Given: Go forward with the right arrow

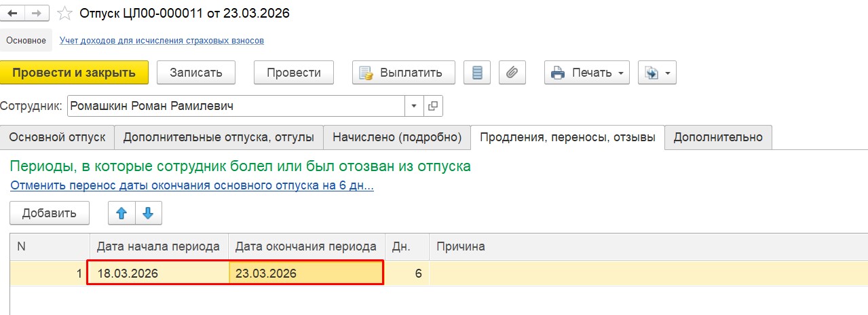Looking at the screenshot, I should click(37, 13).
